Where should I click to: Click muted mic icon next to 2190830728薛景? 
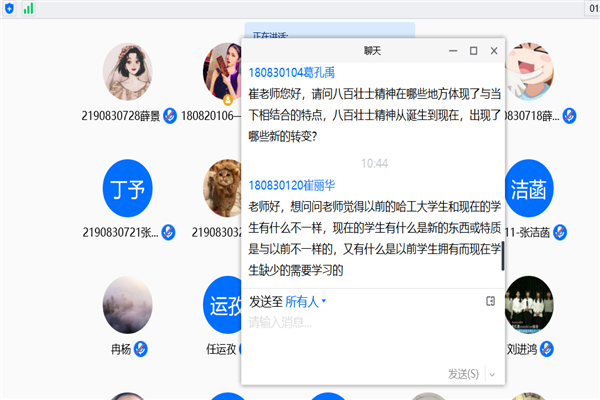pyautogui.click(x=170, y=116)
